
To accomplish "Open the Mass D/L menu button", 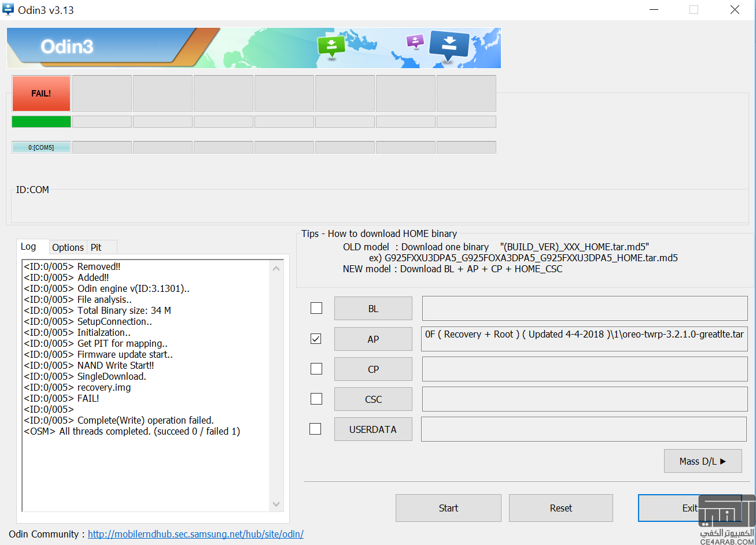I will pos(703,461).
